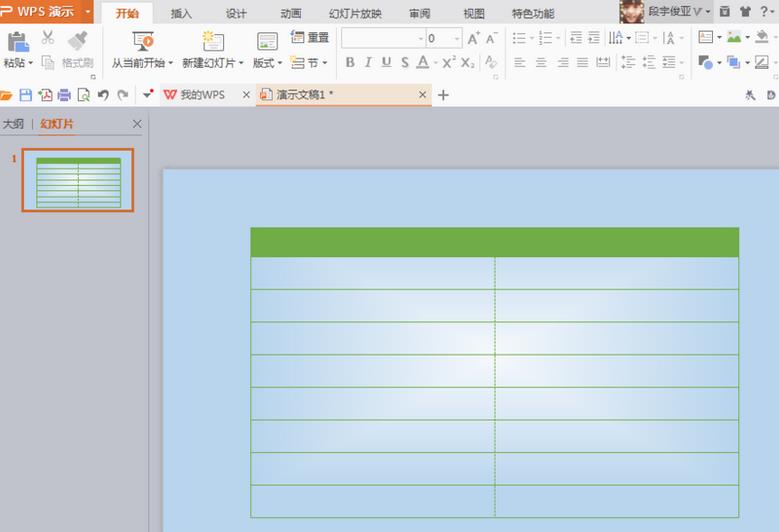This screenshot has width=779, height=532.
Task: Select the Format Painter brush icon
Action: (x=78, y=41)
